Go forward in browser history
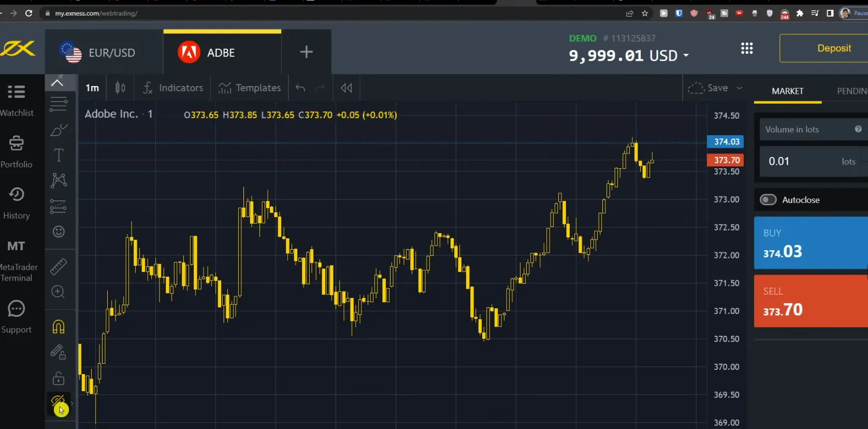Screen dimensions: 868x429 [13, 13]
